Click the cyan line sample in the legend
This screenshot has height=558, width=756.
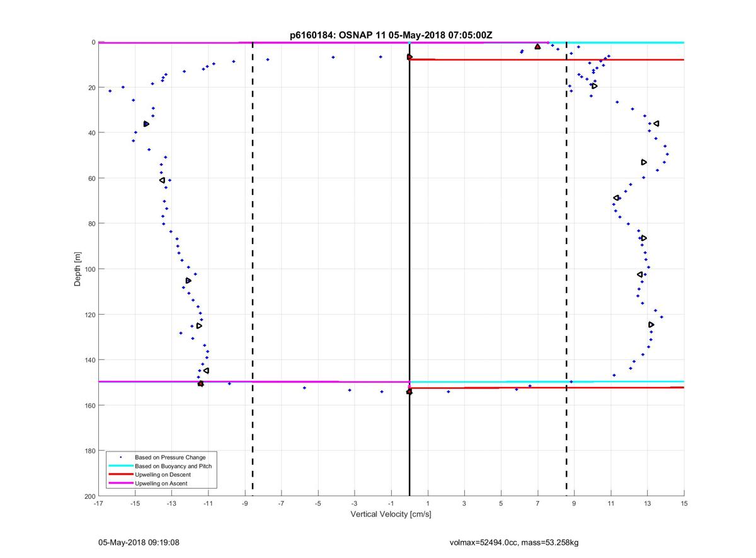pos(120,466)
